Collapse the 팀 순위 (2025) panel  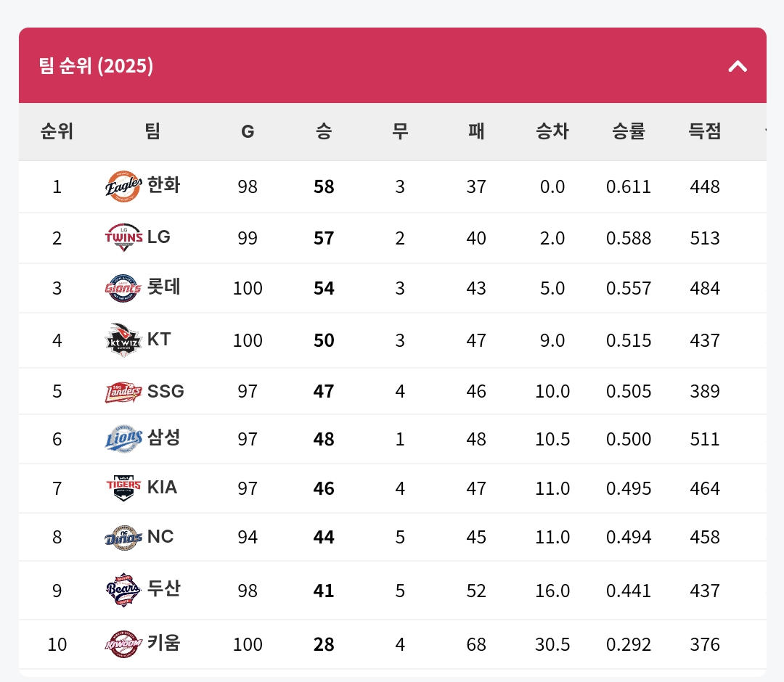(738, 67)
